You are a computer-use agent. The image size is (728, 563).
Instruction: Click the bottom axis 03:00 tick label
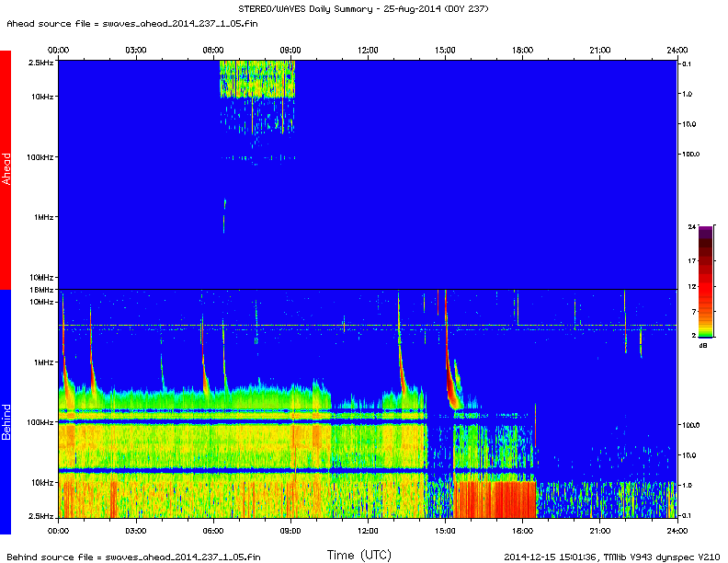tap(136, 531)
